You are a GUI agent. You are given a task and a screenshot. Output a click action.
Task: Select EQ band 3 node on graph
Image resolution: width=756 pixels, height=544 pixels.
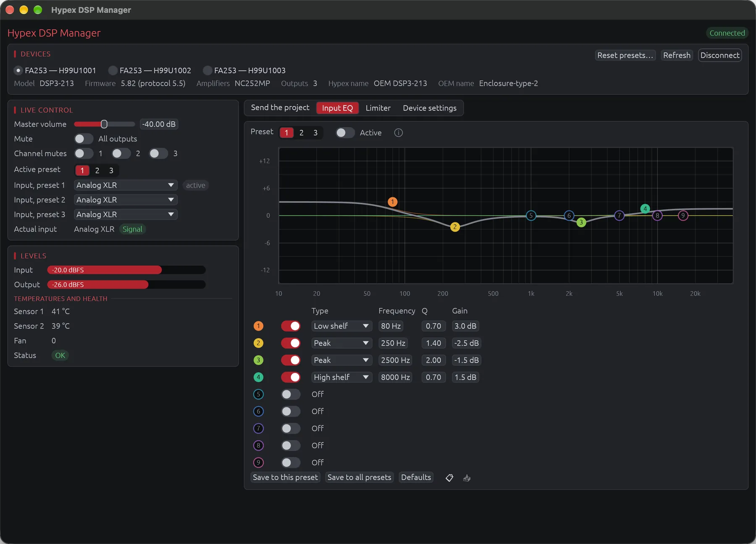581,222
